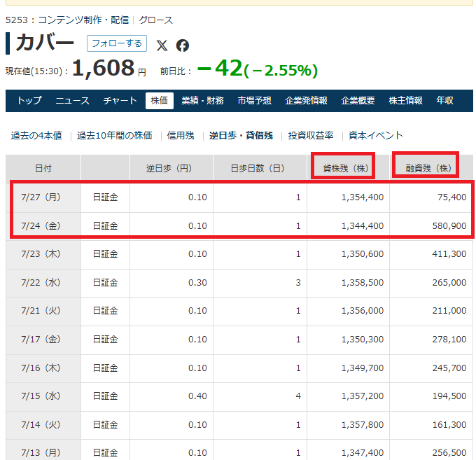Switch to the 企業発情報 tab
476x460 pixels.
coord(306,101)
